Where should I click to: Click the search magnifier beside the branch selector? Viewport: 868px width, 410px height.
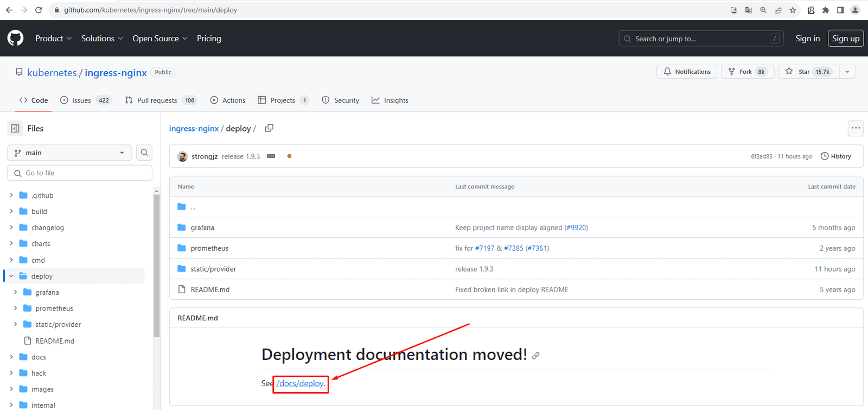pos(144,153)
